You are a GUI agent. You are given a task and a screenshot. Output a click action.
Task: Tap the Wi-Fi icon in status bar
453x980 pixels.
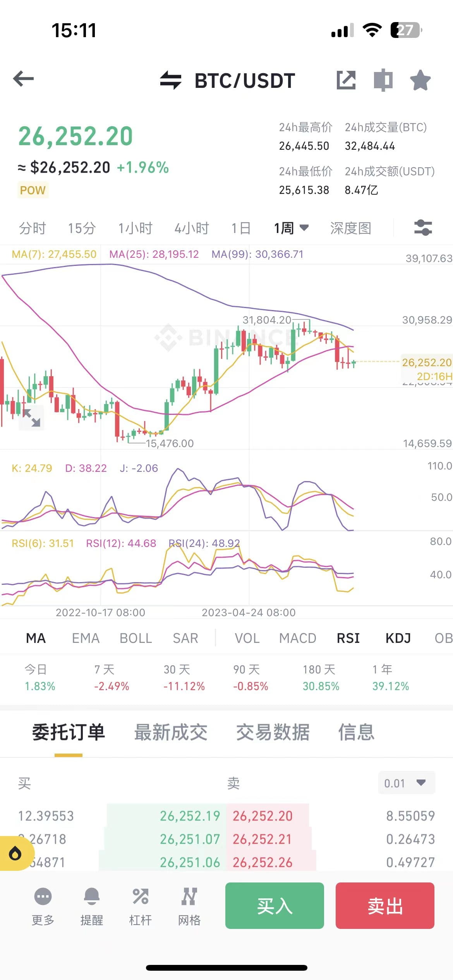(372, 30)
